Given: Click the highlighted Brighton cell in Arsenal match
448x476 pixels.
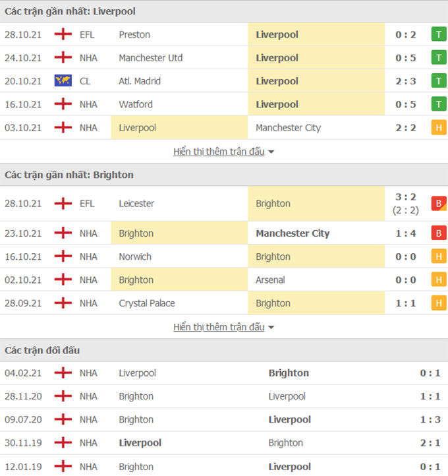Looking at the screenshot, I should point(136,280).
